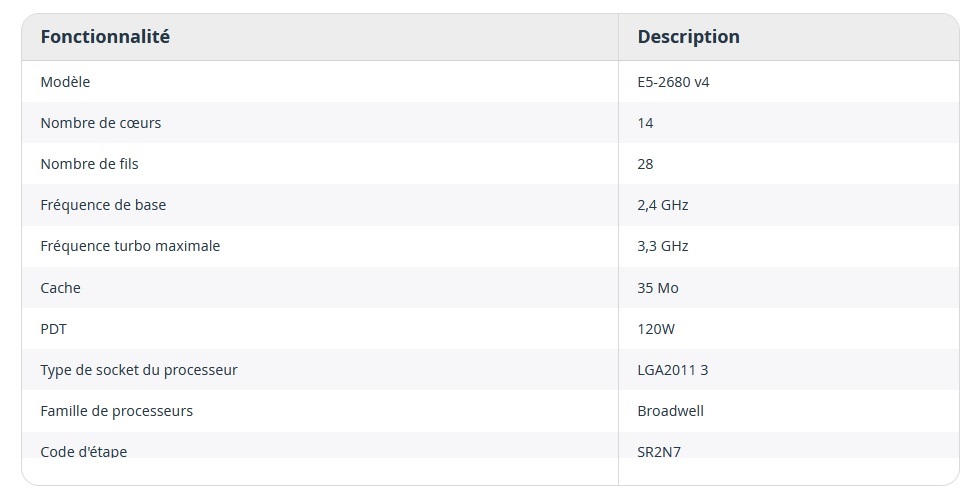Viewport: 972px width, 497px height.
Task: Click the 120W value
Action: point(657,329)
